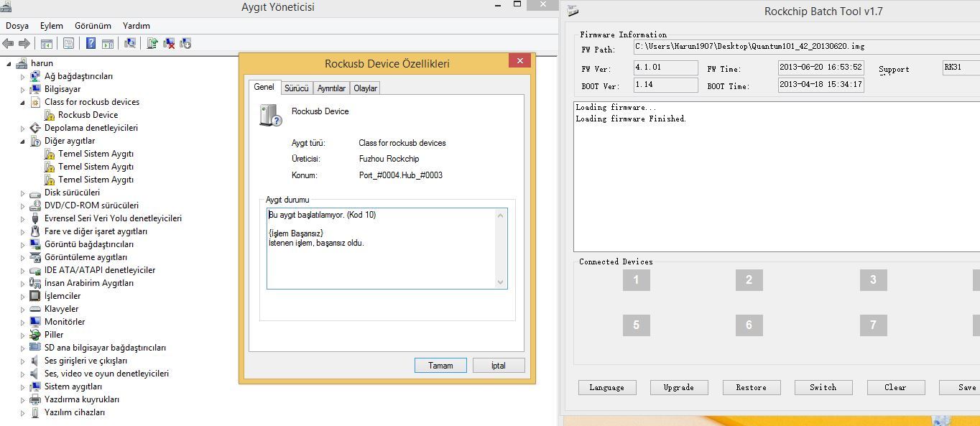Image resolution: width=980 pixels, height=426 pixels.
Task: Toggle the action pane show/hide icon
Action: pos(107,44)
